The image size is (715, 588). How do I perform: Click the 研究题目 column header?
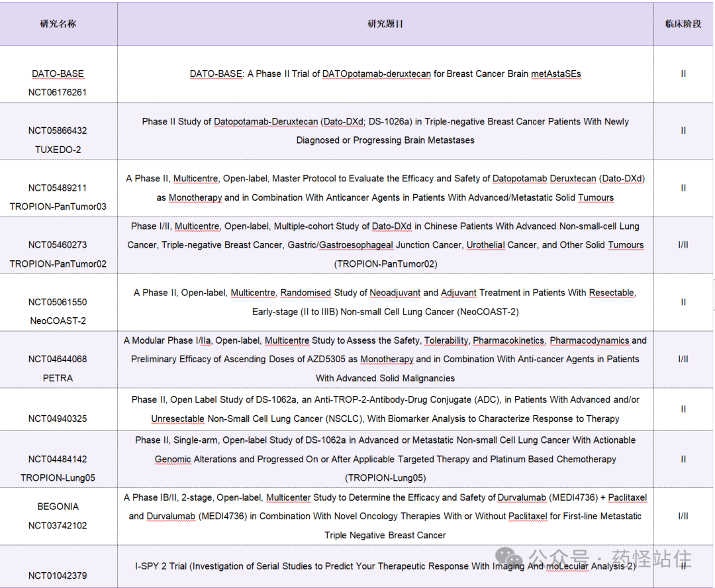pyautogui.click(x=385, y=24)
